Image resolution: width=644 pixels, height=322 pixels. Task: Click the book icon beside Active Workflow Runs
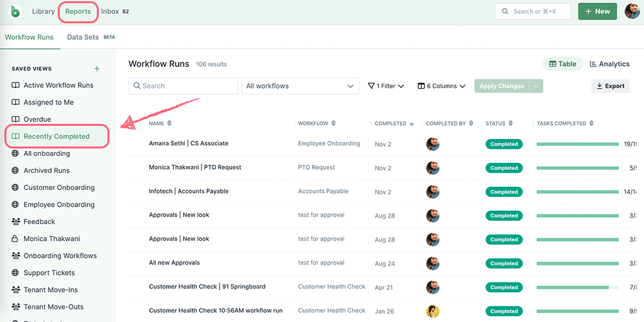tap(15, 86)
